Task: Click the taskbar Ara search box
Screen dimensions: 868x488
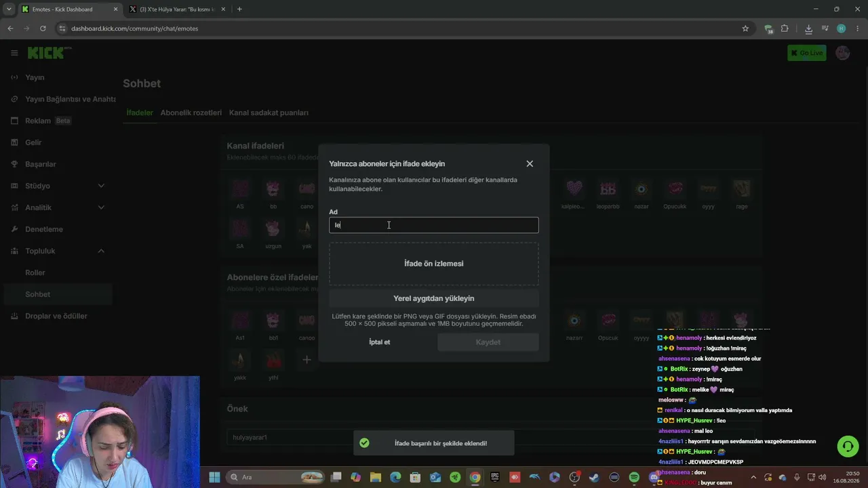Action: point(277,477)
